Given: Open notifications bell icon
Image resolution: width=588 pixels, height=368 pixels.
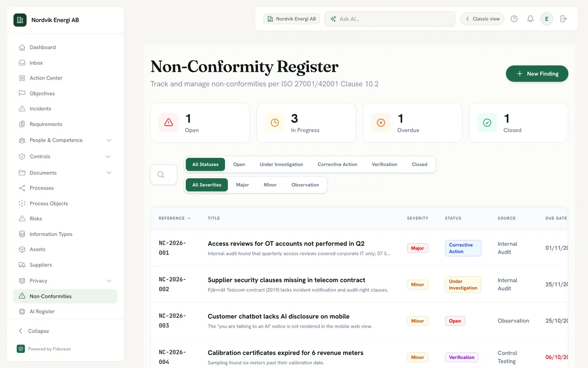Looking at the screenshot, I should coord(530,19).
